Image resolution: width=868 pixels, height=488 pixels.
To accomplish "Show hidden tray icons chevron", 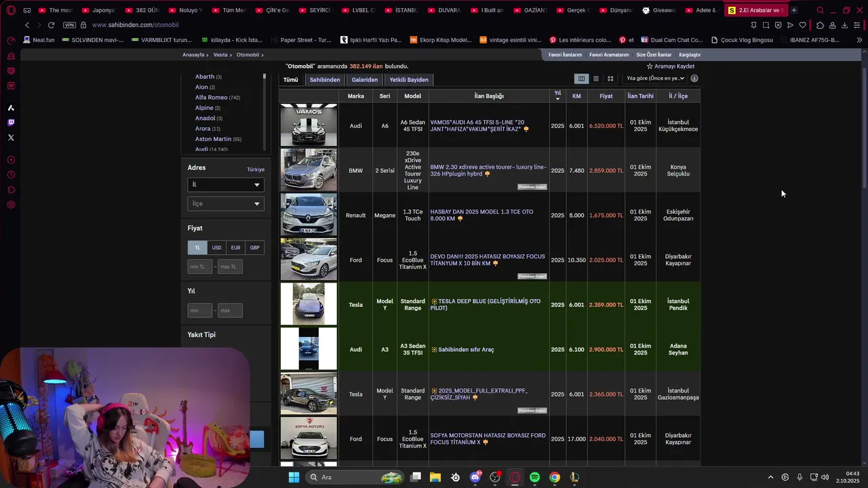I will [770, 477].
